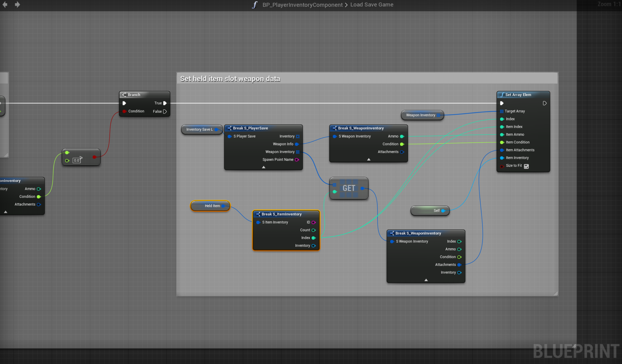622x364 pixels.
Task: Click the function icon beside the breadcrumb
Action: point(254,5)
